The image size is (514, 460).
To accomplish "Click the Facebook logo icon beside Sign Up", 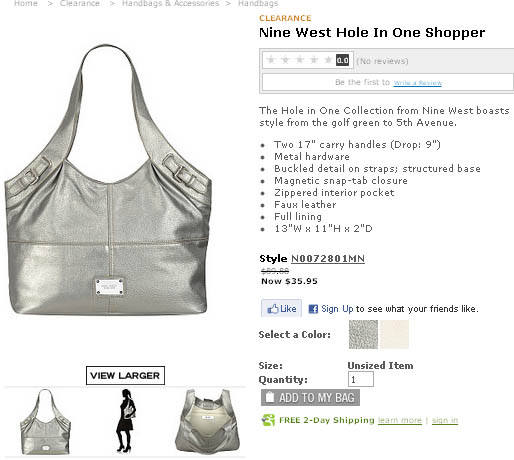I will pyautogui.click(x=313, y=309).
